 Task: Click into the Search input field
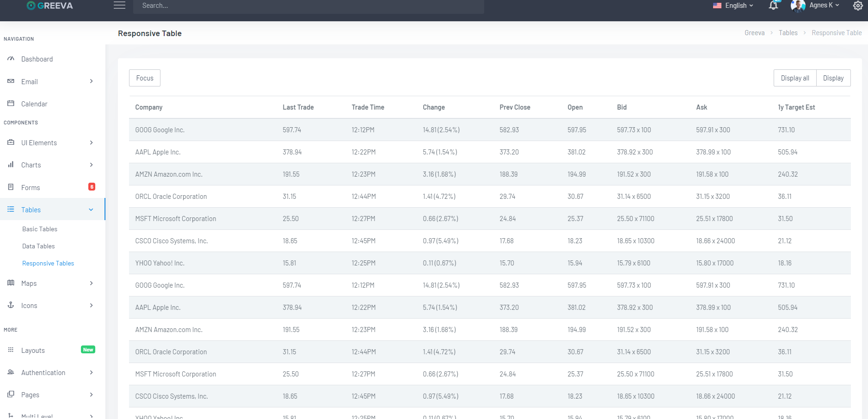[308, 6]
